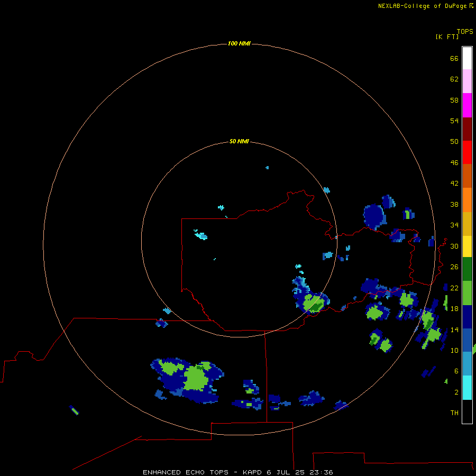The width and height of the screenshot is (476, 476).
Task: Select the yellow legend swatch
Action: click(x=467, y=246)
